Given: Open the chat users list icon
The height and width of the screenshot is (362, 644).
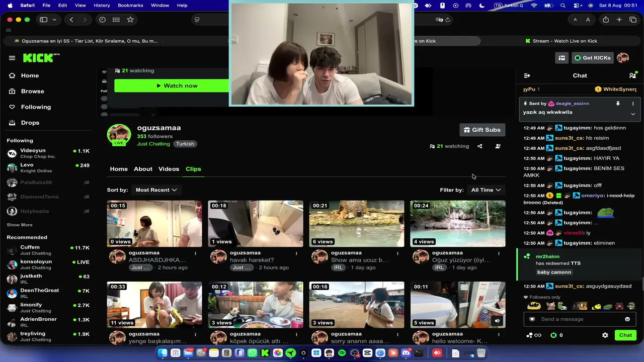Looking at the screenshot, I should 632,75.
